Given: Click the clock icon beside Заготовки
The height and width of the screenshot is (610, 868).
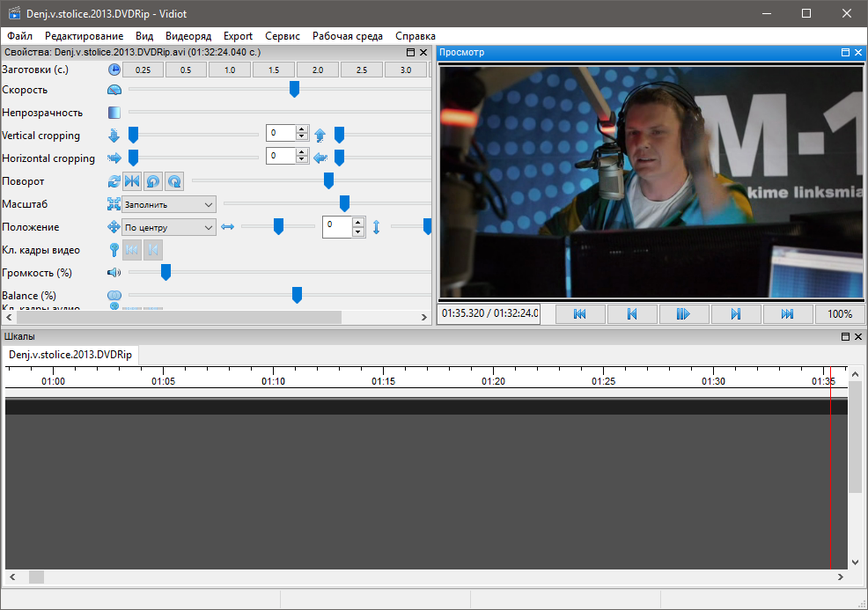Looking at the screenshot, I should [x=114, y=70].
